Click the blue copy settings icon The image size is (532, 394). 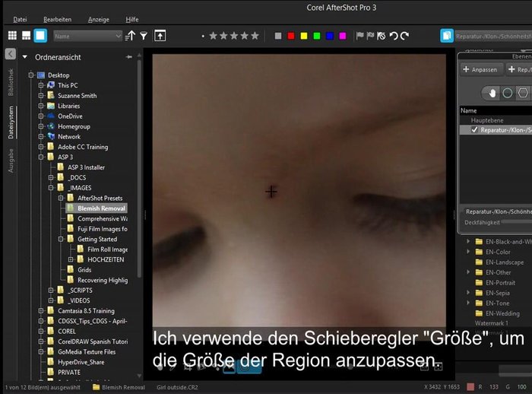click(x=447, y=36)
